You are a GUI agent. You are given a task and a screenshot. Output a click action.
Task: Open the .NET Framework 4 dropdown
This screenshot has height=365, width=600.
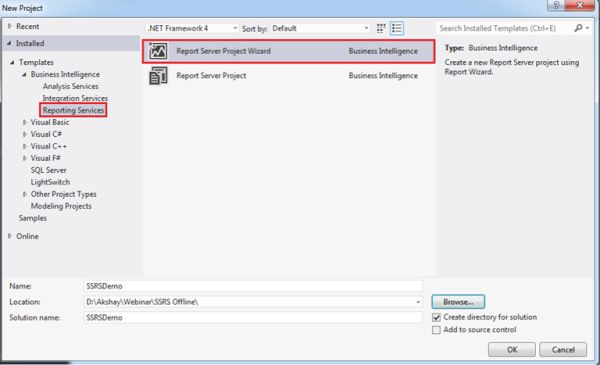(192, 28)
